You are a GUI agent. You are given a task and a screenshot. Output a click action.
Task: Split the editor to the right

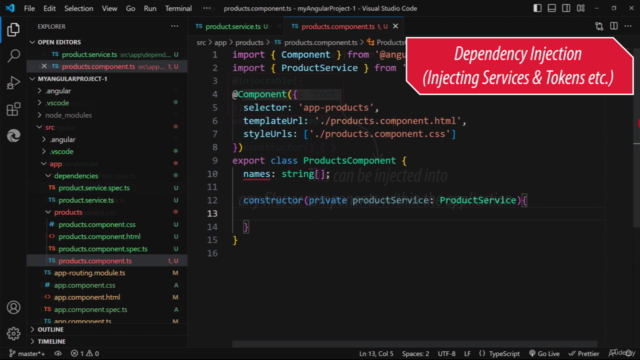(x=613, y=26)
